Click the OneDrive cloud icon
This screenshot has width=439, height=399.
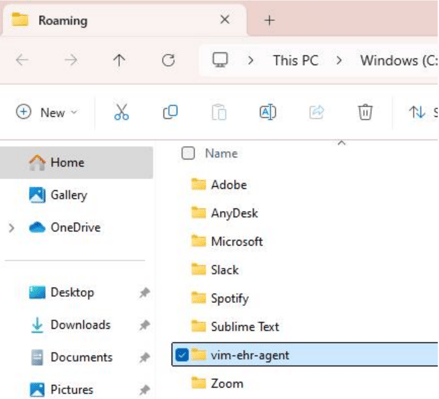point(37,228)
